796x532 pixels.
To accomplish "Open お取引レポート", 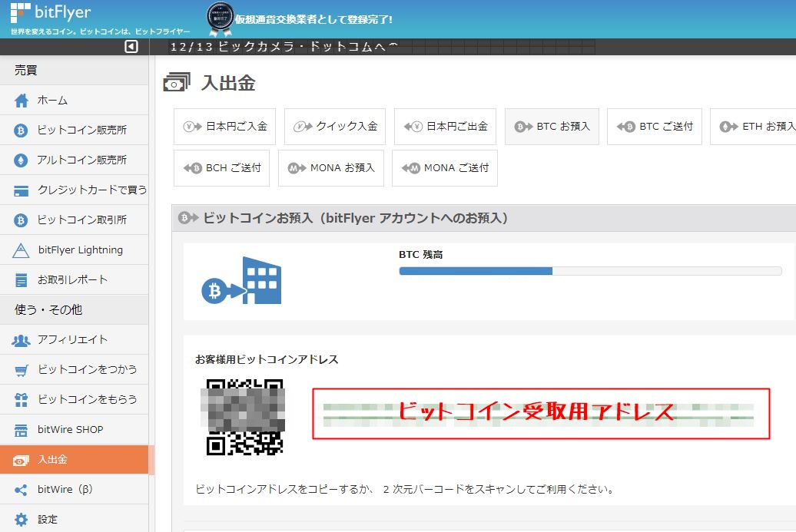I will pyautogui.click(x=74, y=280).
